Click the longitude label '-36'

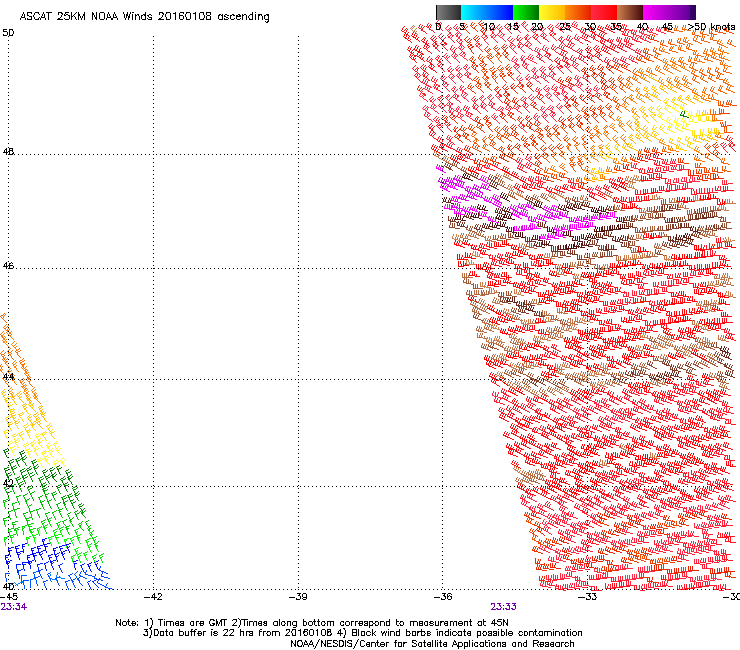coord(442,597)
